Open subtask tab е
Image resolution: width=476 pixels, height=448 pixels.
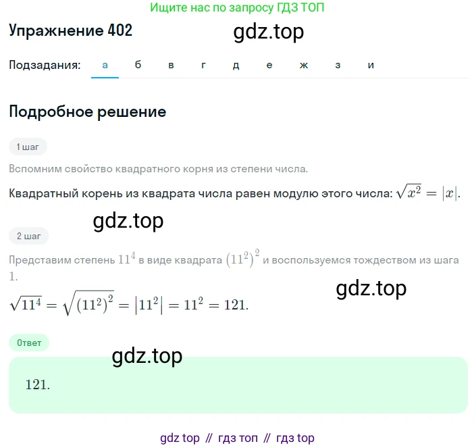(269, 65)
